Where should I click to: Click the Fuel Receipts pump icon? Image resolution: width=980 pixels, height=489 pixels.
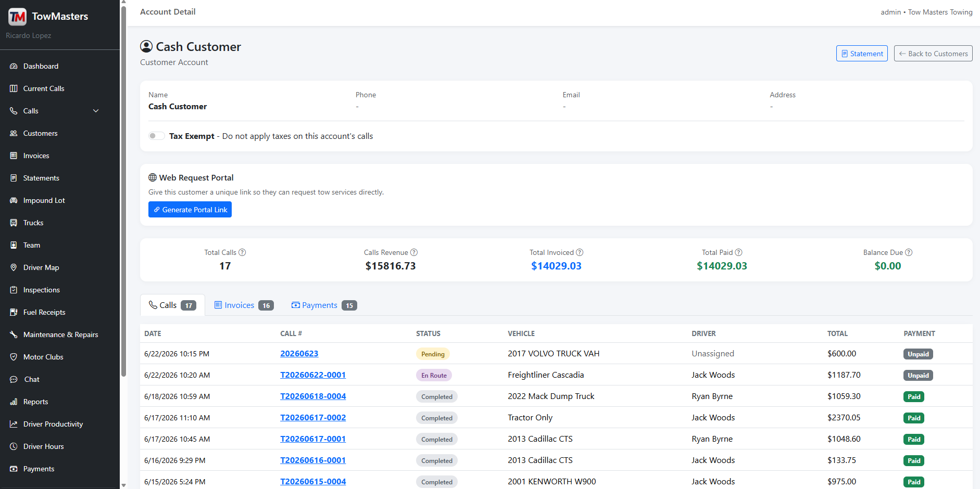pyautogui.click(x=14, y=312)
